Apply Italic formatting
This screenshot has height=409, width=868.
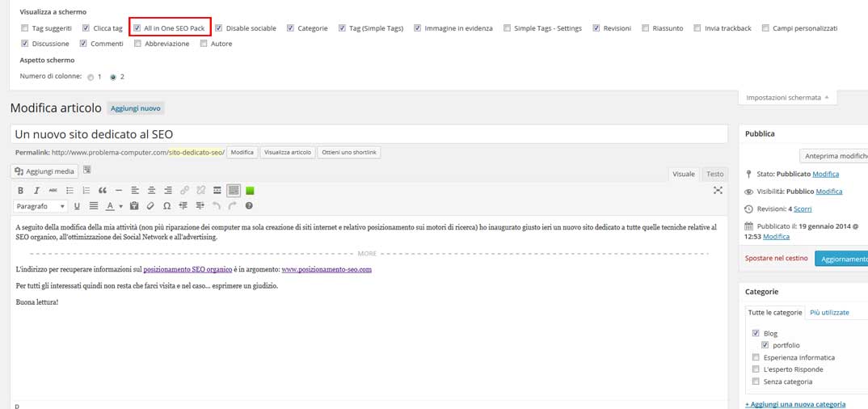36,191
